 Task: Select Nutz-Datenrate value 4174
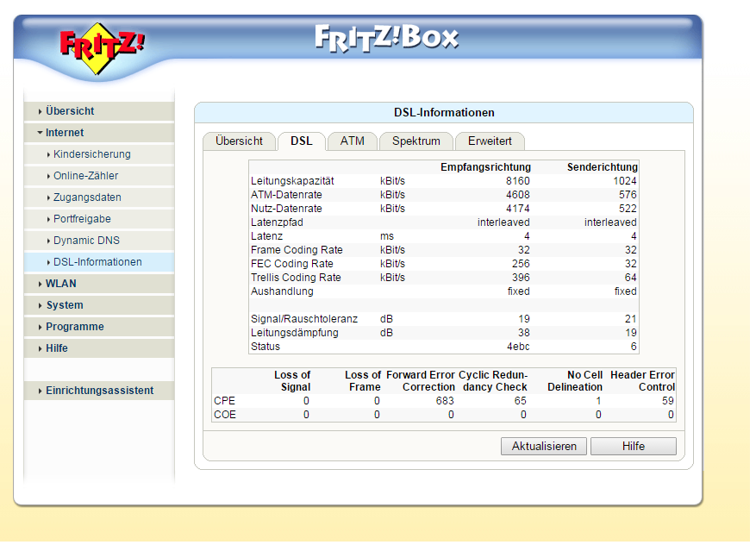point(518,209)
